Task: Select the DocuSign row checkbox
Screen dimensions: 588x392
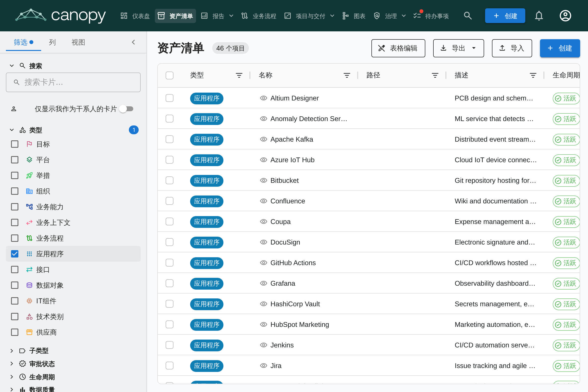Action: coord(170,242)
